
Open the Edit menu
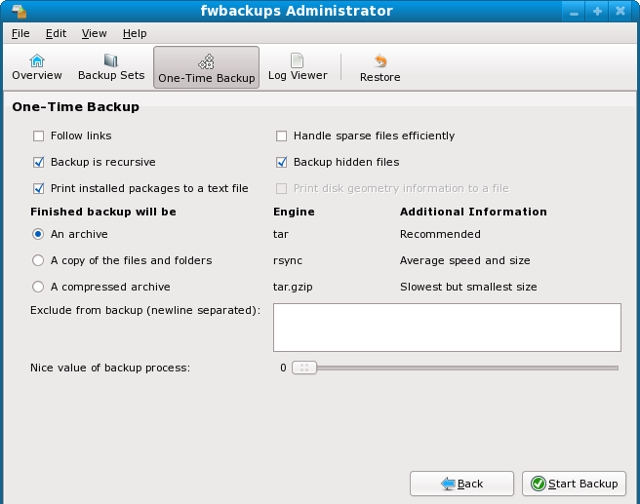pyautogui.click(x=56, y=33)
